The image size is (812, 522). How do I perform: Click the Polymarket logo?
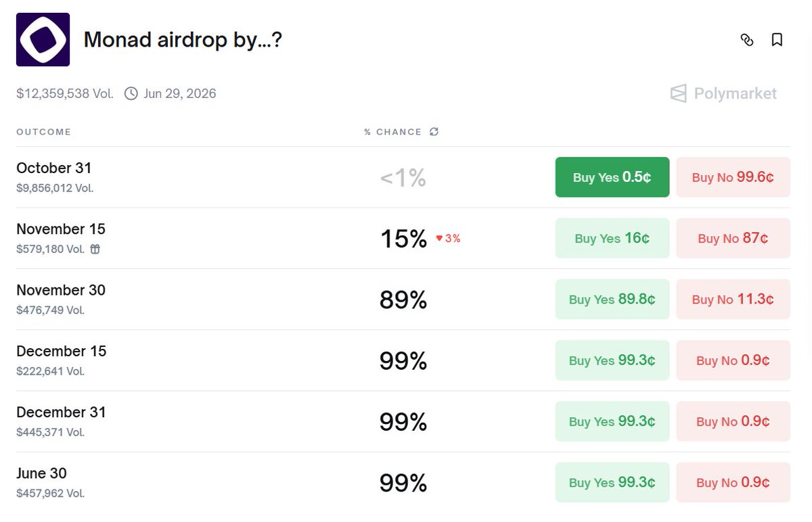723,93
